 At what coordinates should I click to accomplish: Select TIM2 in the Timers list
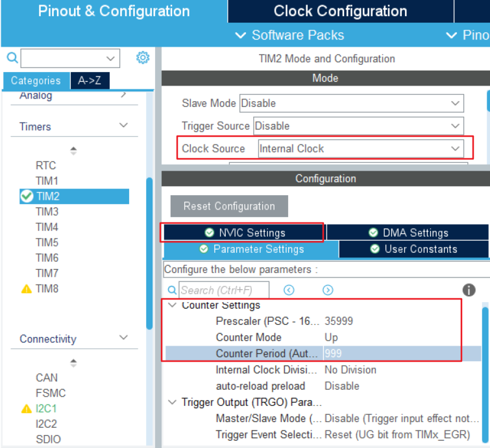click(75, 196)
